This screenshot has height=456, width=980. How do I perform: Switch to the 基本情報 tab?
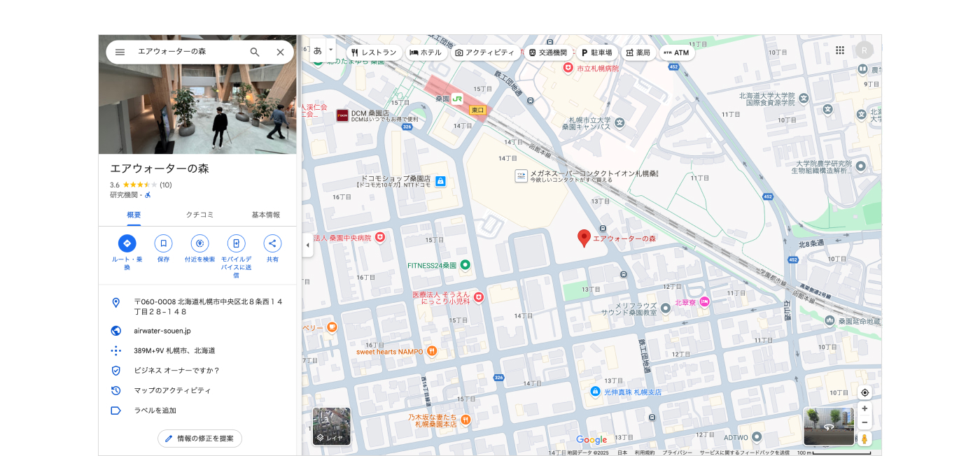click(x=266, y=215)
